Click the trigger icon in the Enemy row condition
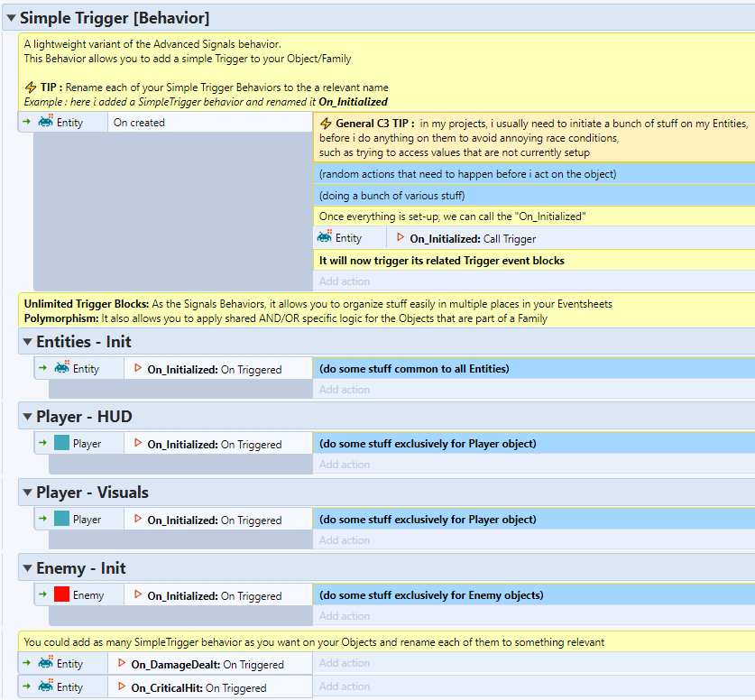Image resolution: width=755 pixels, height=700 pixels. coord(138,594)
